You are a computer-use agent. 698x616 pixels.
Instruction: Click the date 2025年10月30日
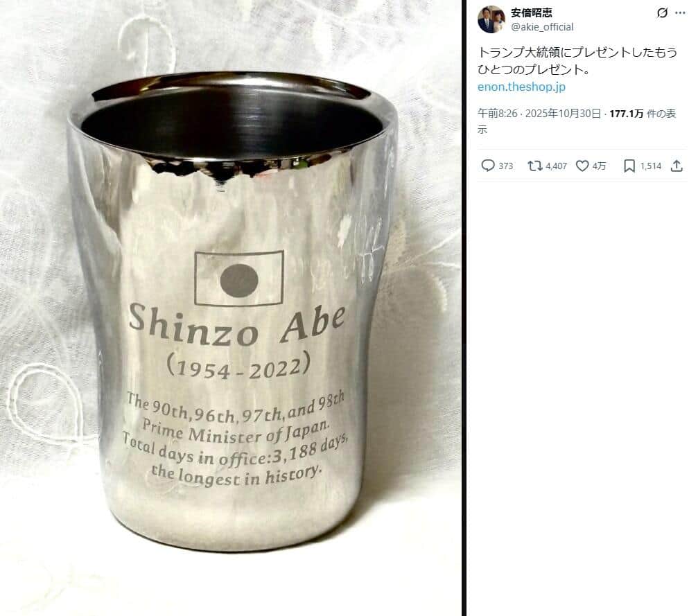563,114
